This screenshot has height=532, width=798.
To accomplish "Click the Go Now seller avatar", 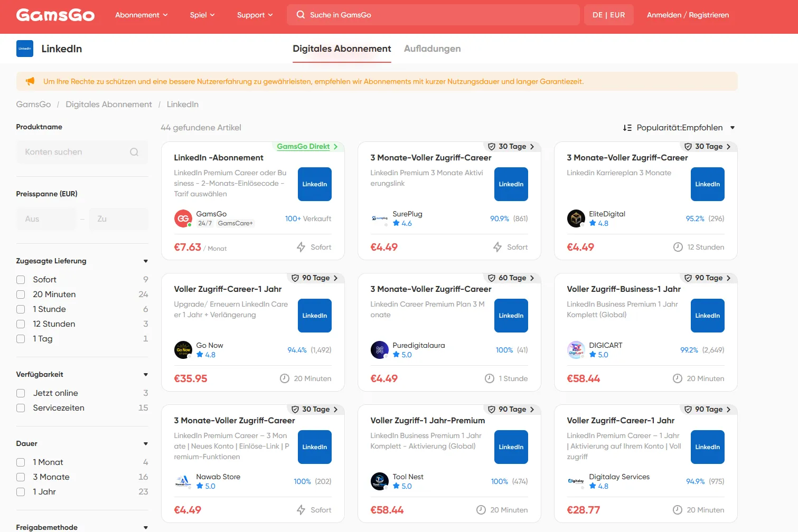I will pyautogui.click(x=183, y=350).
